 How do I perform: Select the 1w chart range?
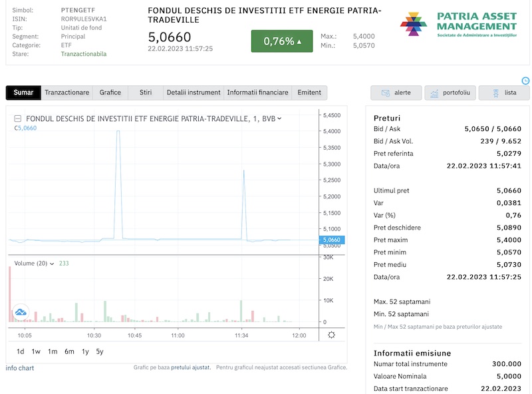pyautogui.click(x=36, y=351)
